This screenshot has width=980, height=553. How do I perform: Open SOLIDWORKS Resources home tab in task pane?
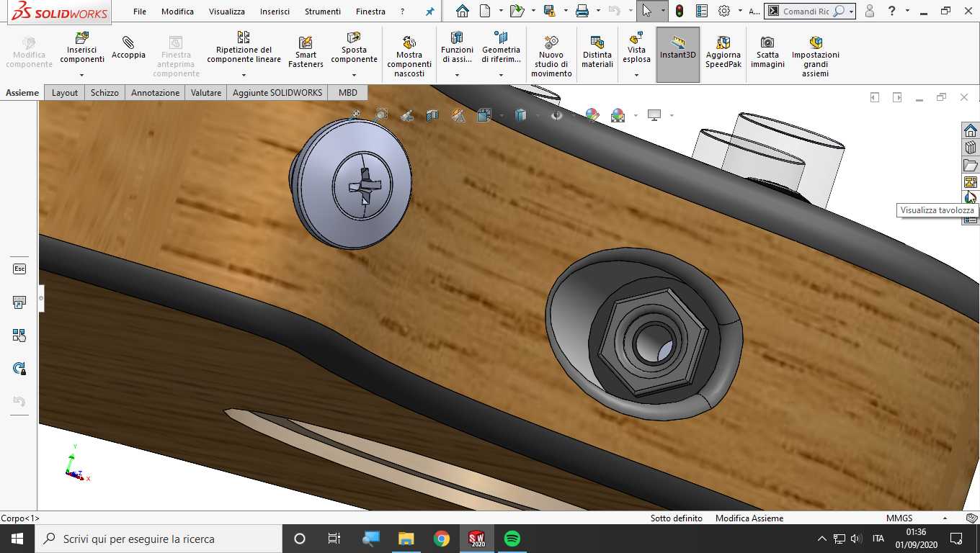[971, 130]
